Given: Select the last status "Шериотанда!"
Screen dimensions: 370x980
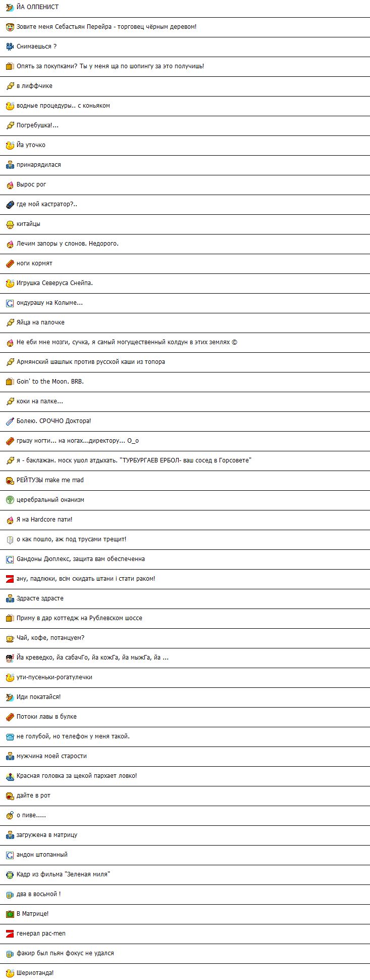Looking at the screenshot, I should pos(185,972).
